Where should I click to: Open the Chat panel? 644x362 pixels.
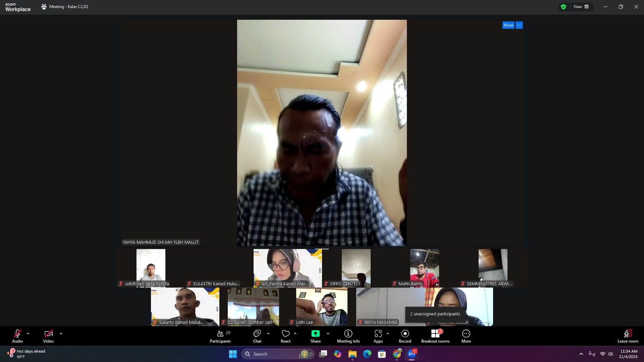click(x=257, y=336)
